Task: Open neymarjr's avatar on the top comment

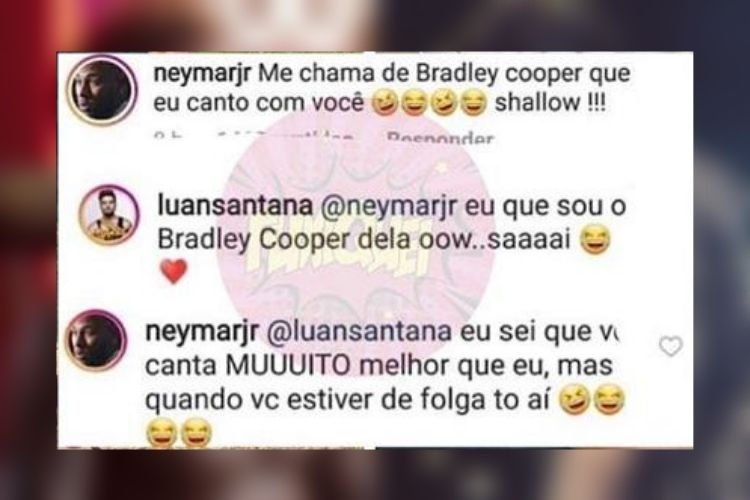Action: [x=102, y=90]
